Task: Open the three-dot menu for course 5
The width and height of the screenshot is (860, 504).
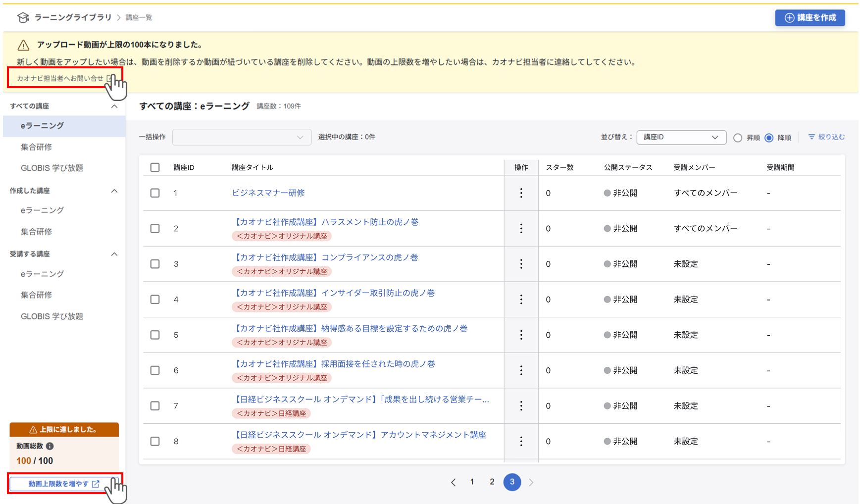Action: tap(521, 335)
